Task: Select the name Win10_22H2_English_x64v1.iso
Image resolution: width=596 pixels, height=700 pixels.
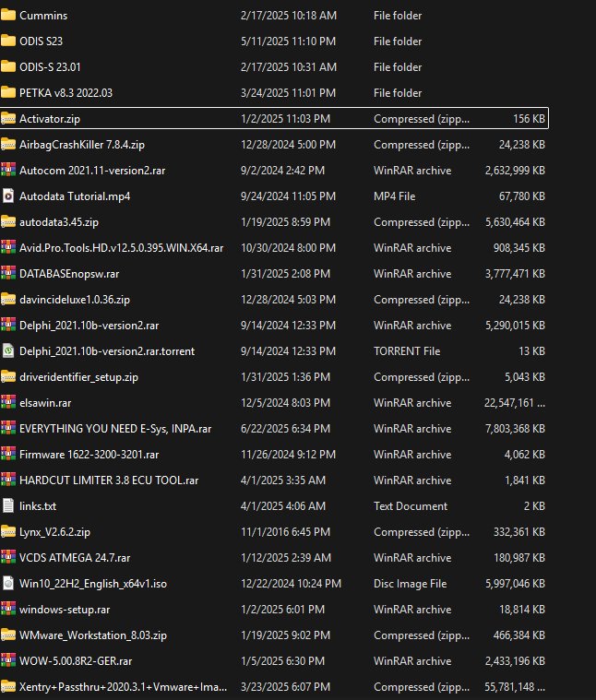Action: point(93,584)
